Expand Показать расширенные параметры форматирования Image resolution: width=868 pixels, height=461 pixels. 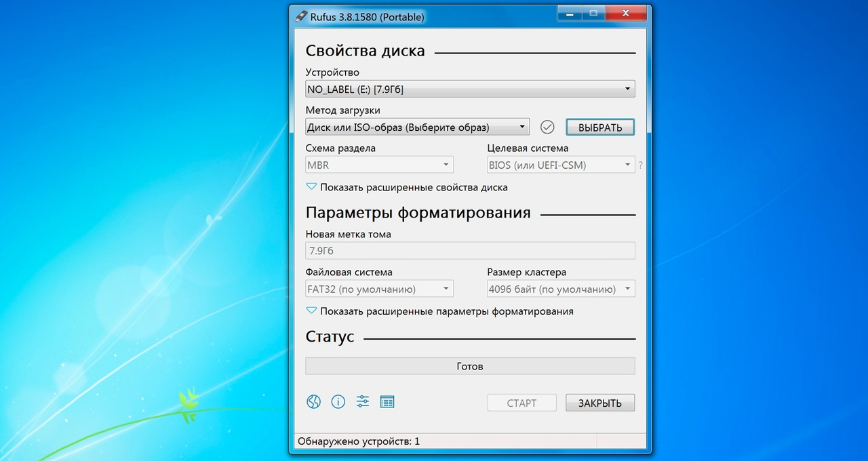coord(439,311)
